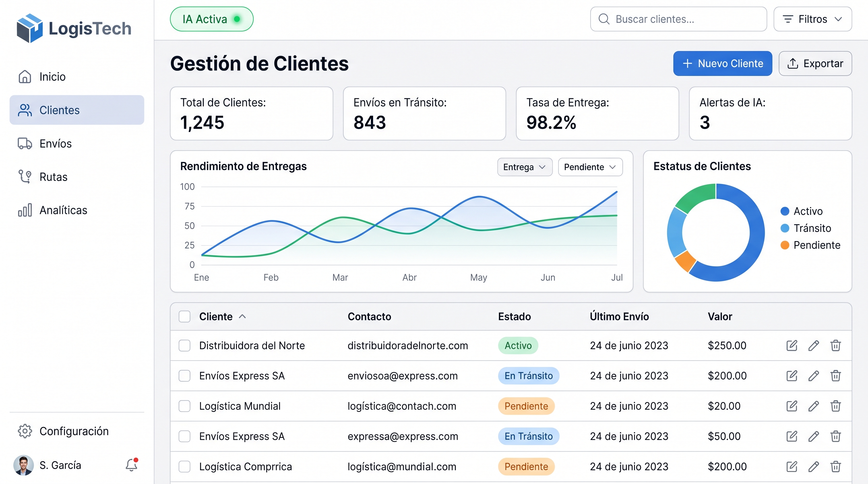The width and height of the screenshot is (868, 484).
Task: Open the Envíos sidebar section
Action: click(x=77, y=143)
